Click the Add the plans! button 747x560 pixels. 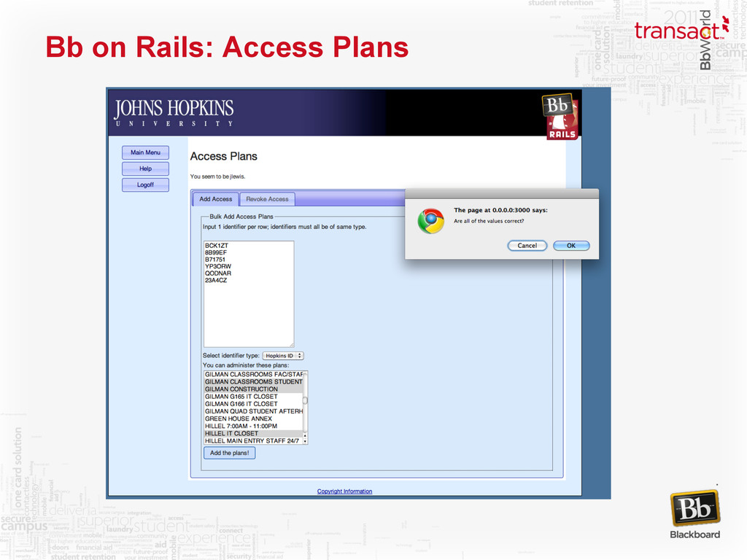pyautogui.click(x=230, y=453)
